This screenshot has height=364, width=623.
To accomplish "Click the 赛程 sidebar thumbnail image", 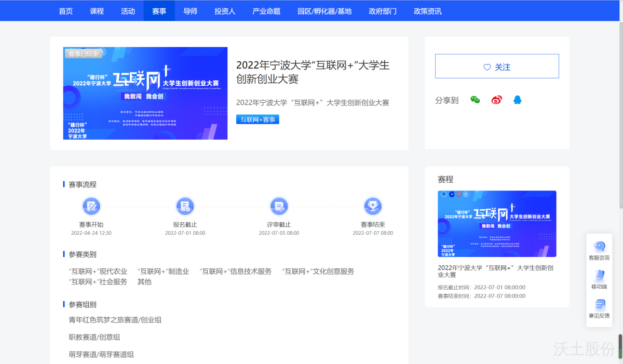I will coord(497,224).
